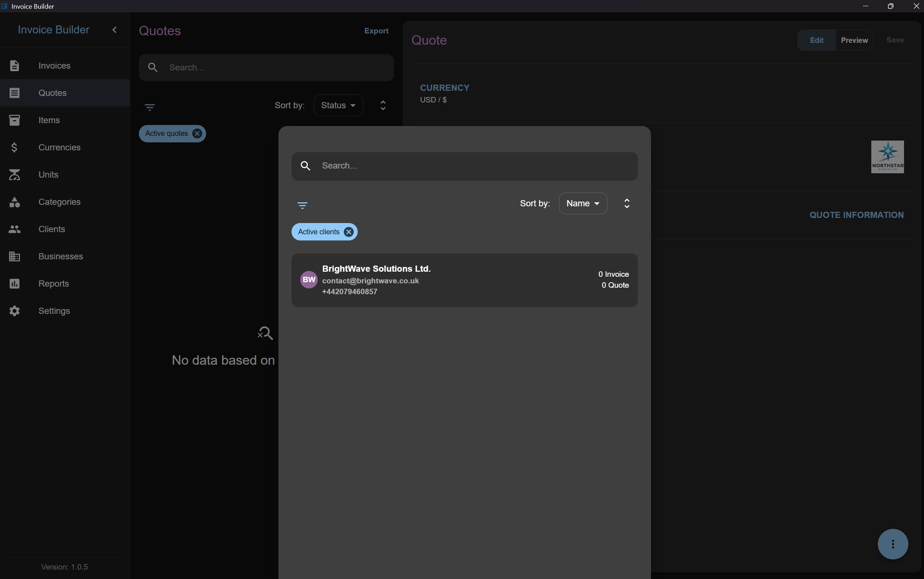The width and height of the screenshot is (924, 579).
Task: Toggle quotes list sort direction arrows
Action: pos(383,105)
